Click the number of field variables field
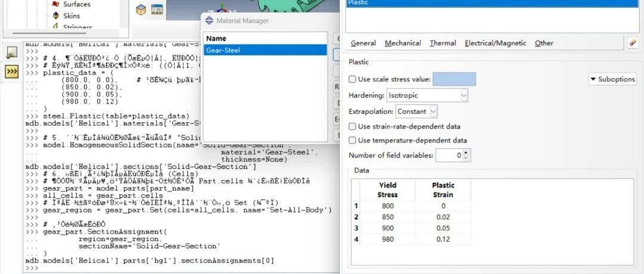Viewport: 644px width, 274px height. [x=449, y=155]
